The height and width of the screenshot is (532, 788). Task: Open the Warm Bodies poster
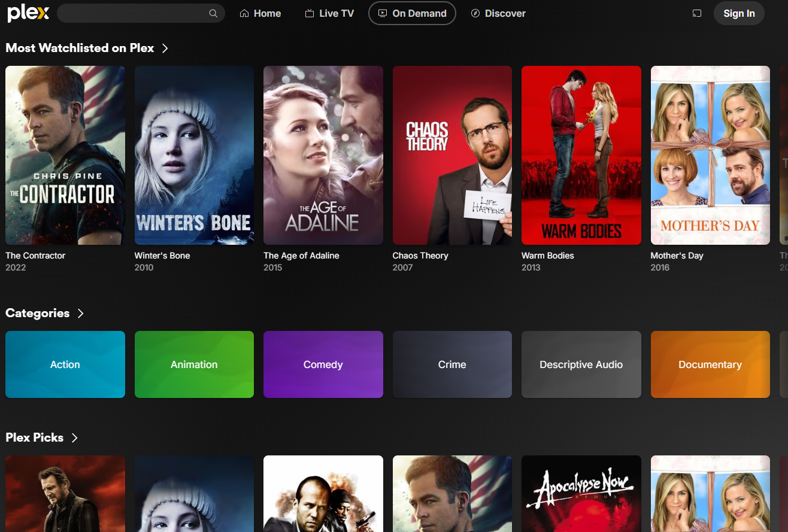[581, 155]
